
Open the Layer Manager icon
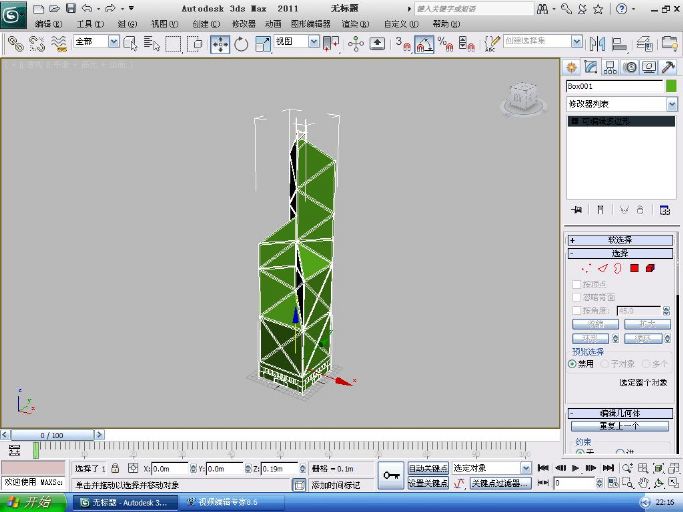point(645,44)
